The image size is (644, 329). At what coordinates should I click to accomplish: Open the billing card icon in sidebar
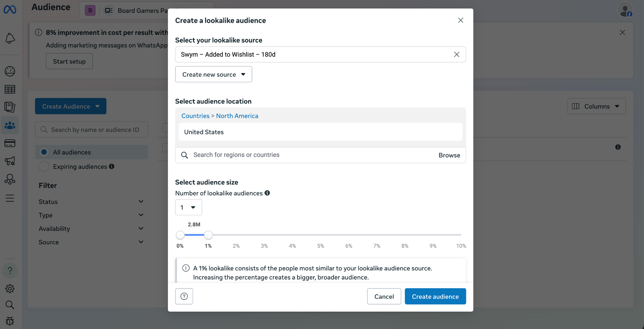(x=10, y=143)
